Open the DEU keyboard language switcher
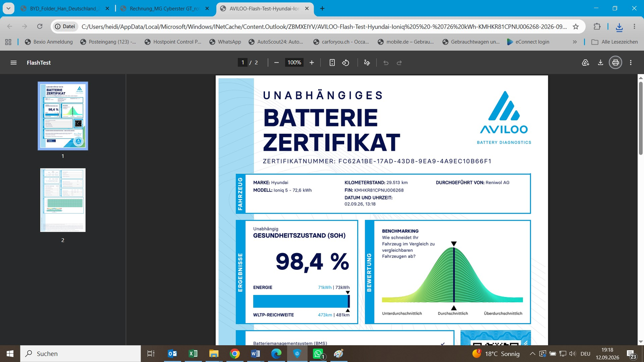This screenshot has width=644, height=362. pos(585,354)
